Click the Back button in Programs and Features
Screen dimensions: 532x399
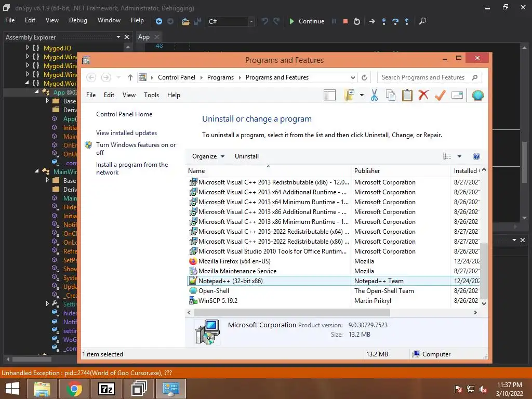91,77
